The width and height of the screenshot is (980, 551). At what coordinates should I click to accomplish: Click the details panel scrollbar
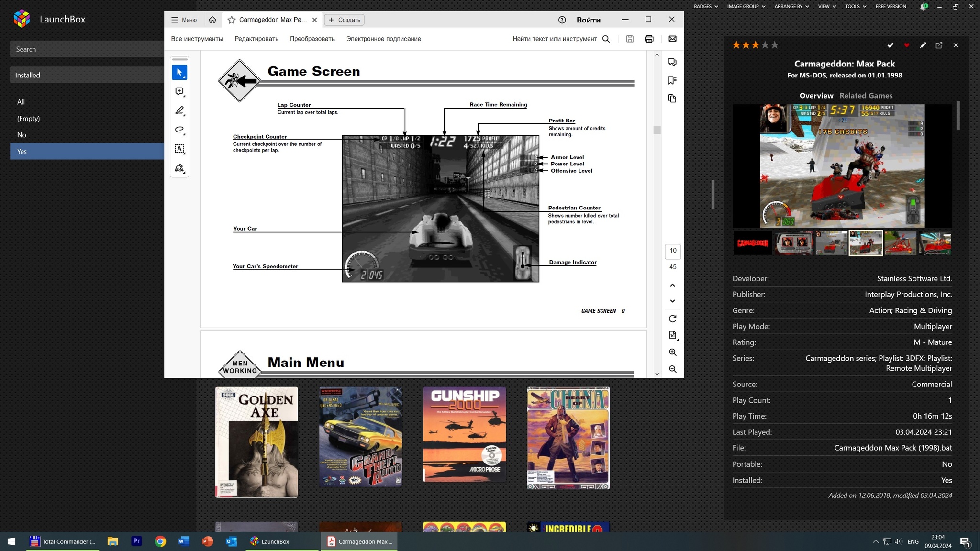958,115
